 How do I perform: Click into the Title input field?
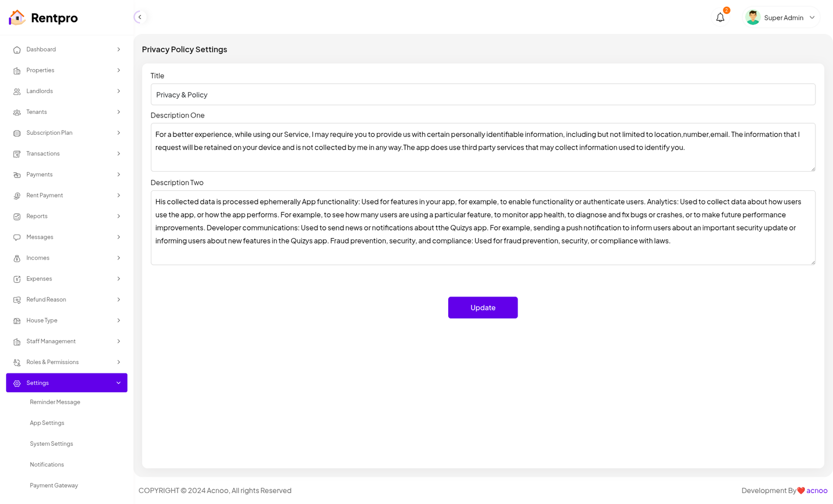(483, 95)
